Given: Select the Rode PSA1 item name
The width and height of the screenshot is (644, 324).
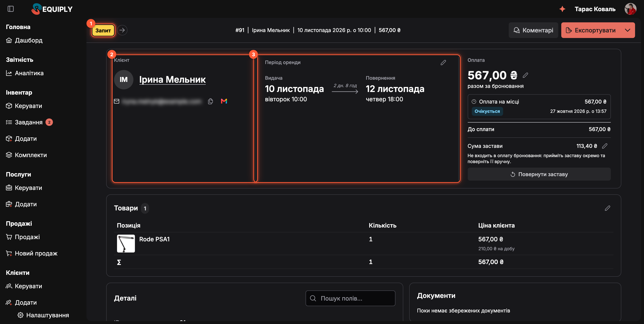Looking at the screenshot, I should pos(154,239).
